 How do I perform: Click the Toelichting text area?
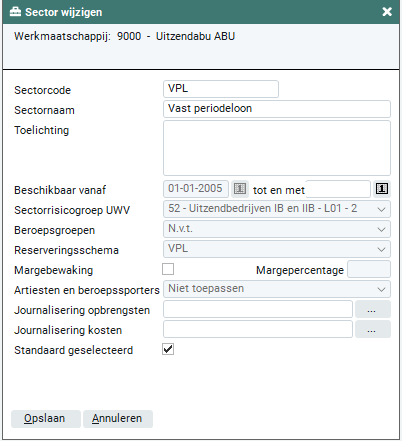click(x=277, y=148)
